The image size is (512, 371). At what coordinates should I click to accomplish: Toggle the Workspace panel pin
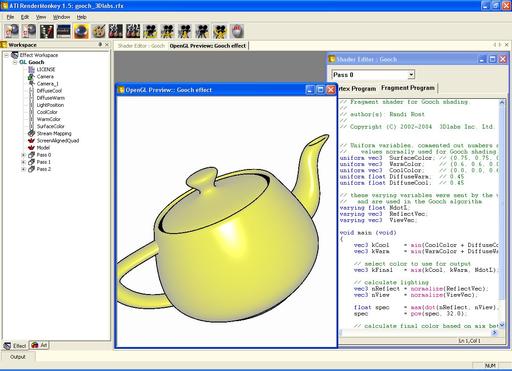[100, 44]
